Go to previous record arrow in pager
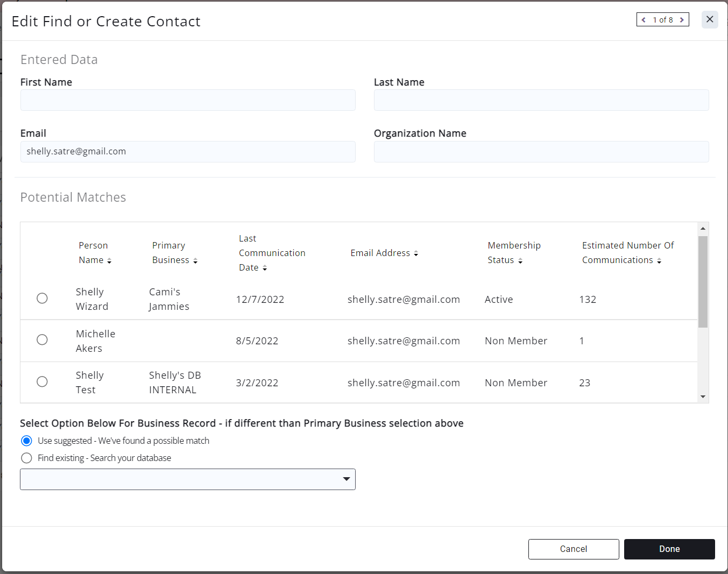This screenshot has width=728, height=574. pyautogui.click(x=644, y=20)
